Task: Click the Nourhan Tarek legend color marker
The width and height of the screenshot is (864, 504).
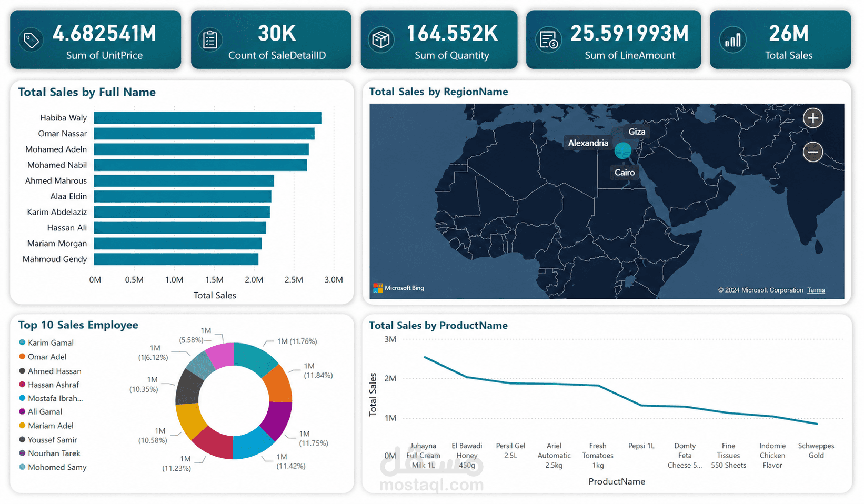Action: point(22,453)
